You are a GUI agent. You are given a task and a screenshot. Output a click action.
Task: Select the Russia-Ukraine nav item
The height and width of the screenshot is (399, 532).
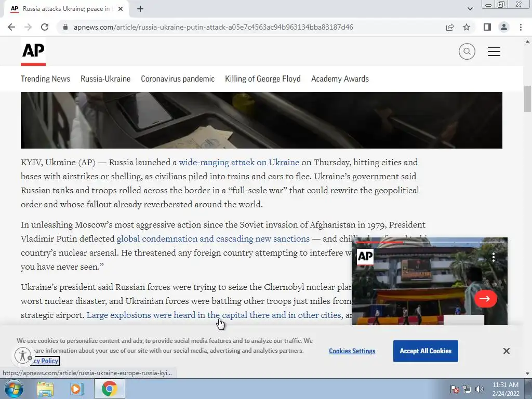coord(105,79)
